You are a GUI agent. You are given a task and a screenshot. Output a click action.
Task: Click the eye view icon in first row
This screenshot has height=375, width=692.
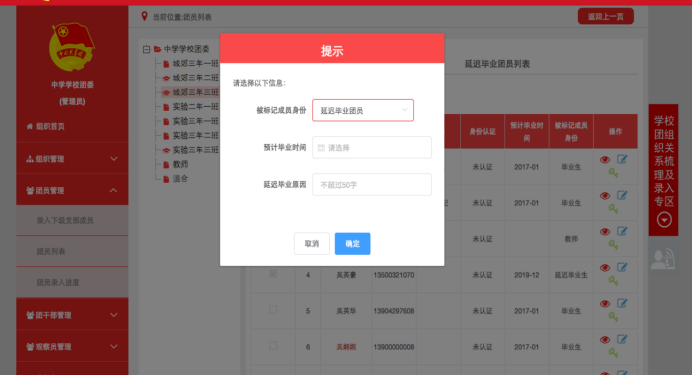coord(605,160)
